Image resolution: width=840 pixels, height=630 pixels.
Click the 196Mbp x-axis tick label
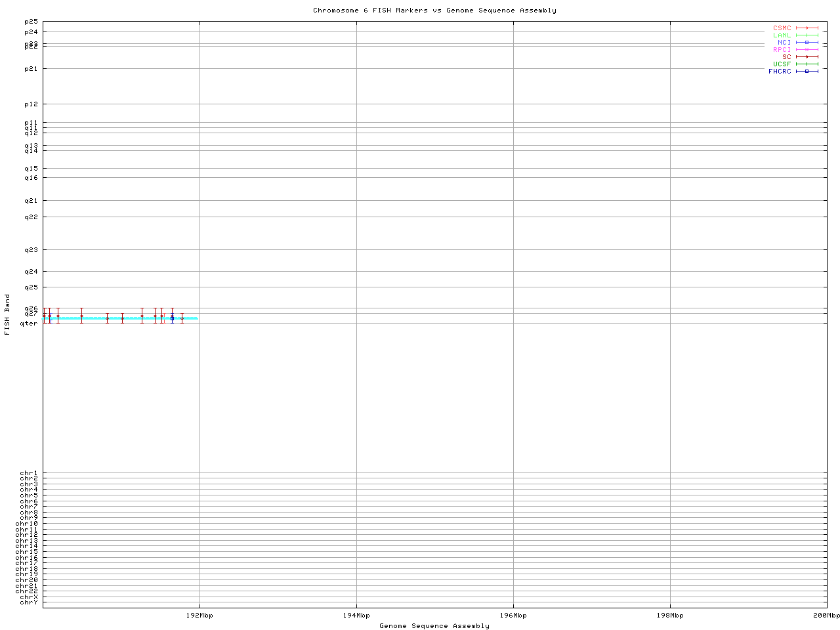(x=513, y=616)
